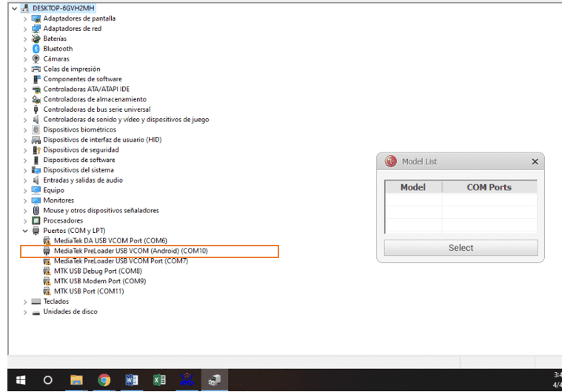Click the Select button in Model List

tap(461, 248)
